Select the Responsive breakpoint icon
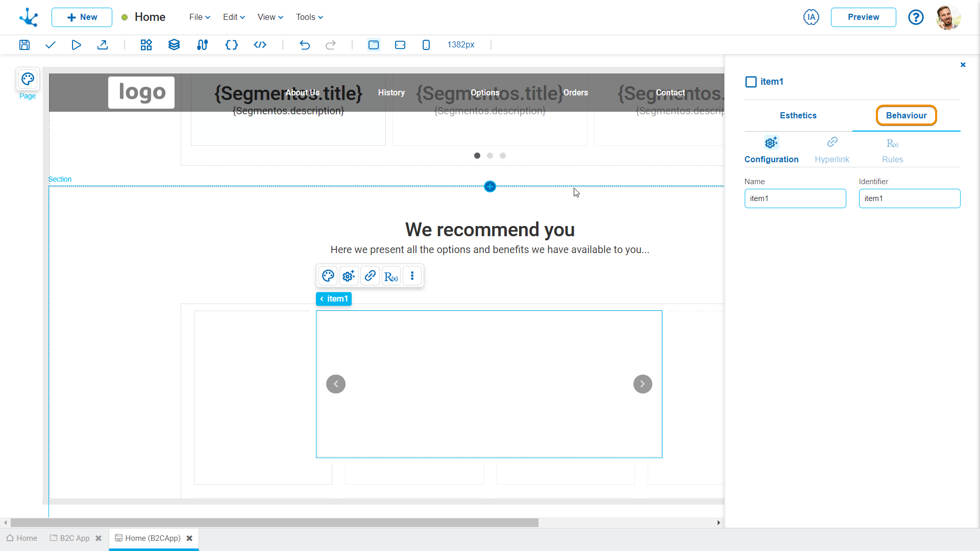The image size is (980, 551). click(374, 44)
